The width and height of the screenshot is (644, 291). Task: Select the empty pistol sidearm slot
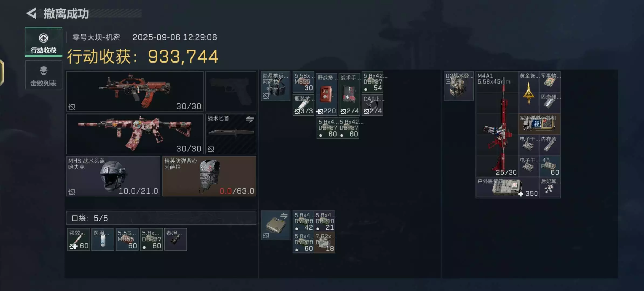coord(231,91)
